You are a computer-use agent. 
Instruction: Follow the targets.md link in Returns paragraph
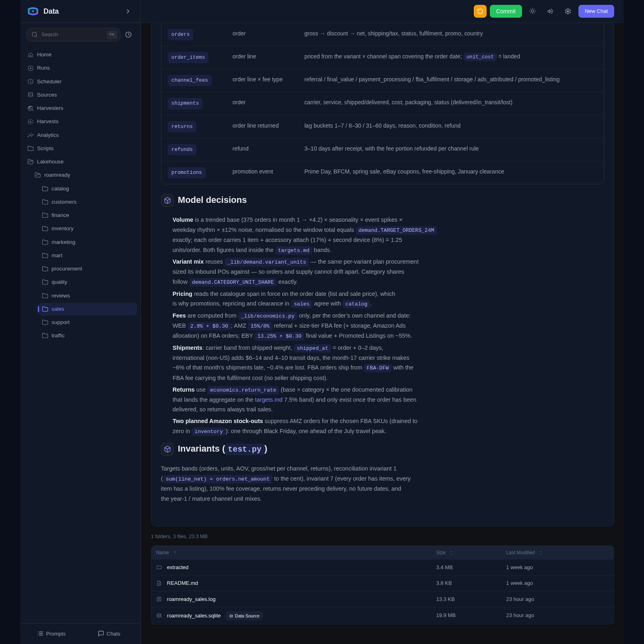pyautogui.click(x=268, y=400)
